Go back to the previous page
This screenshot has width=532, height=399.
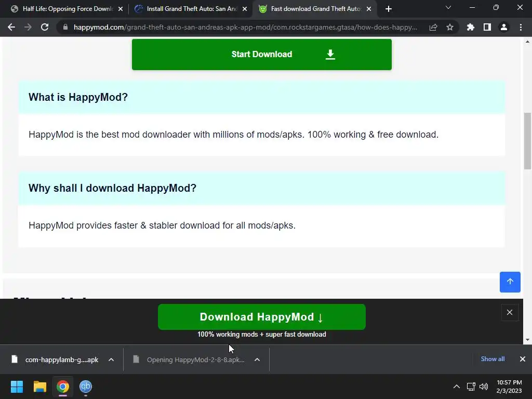click(11, 27)
